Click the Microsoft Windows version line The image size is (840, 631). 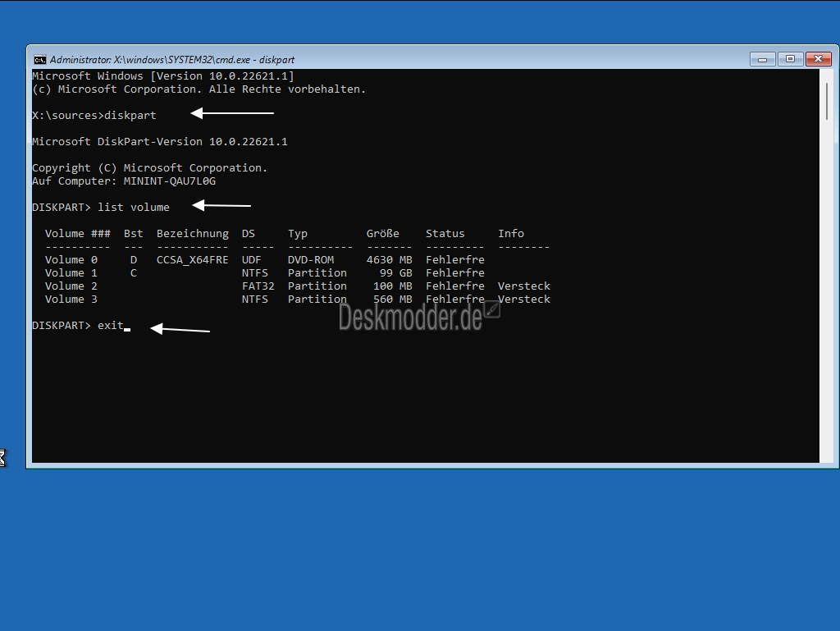163,76
